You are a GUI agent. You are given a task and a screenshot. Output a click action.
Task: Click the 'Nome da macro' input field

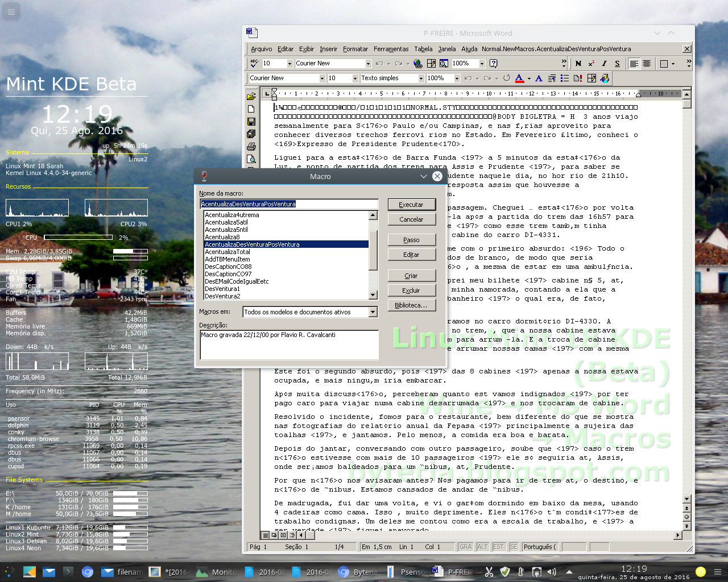tap(289, 204)
